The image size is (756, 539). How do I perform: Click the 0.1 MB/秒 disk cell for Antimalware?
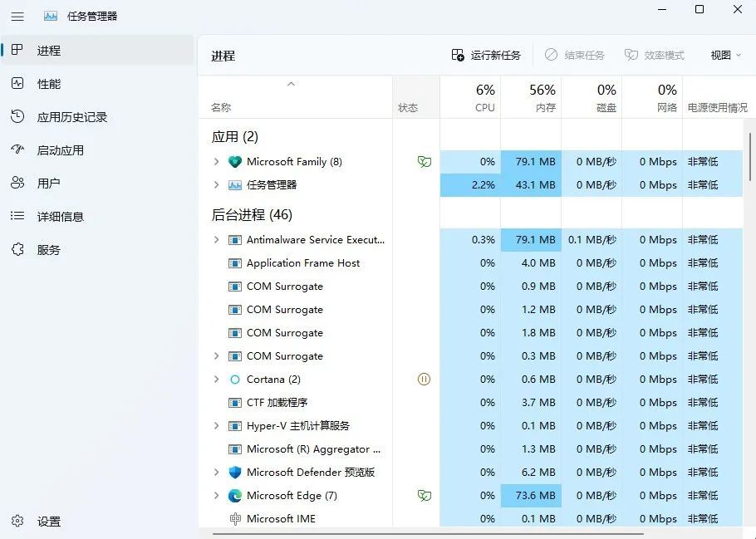click(x=592, y=240)
